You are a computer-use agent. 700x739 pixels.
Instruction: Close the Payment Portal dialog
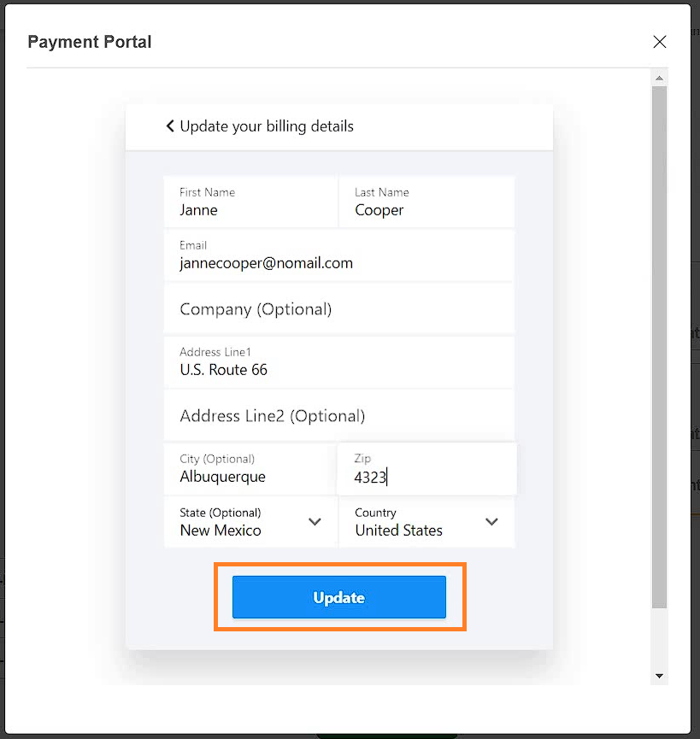click(x=660, y=42)
